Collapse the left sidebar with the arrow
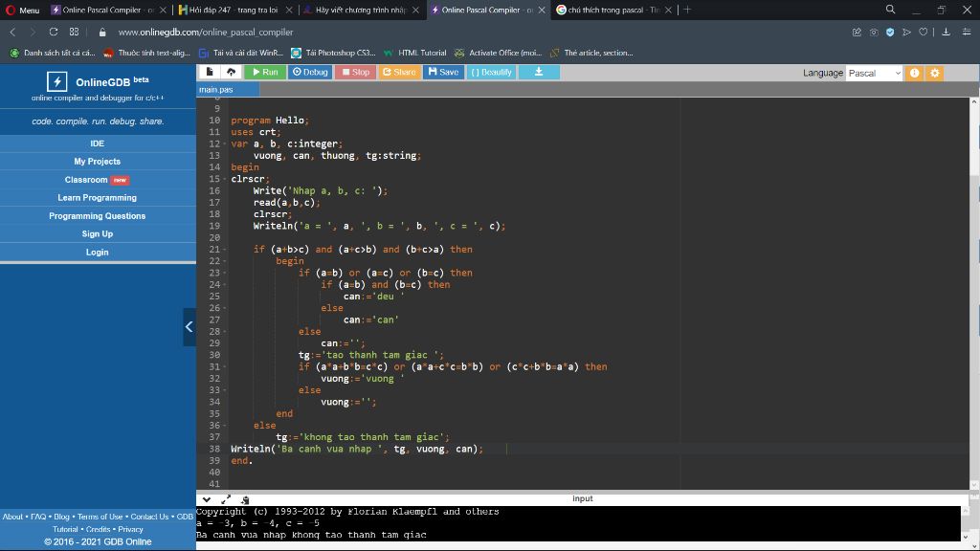 click(x=189, y=327)
